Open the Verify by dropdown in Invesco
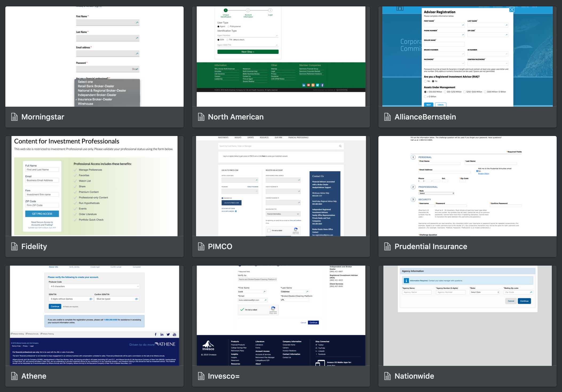This screenshot has height=392, width=562. 257,279
